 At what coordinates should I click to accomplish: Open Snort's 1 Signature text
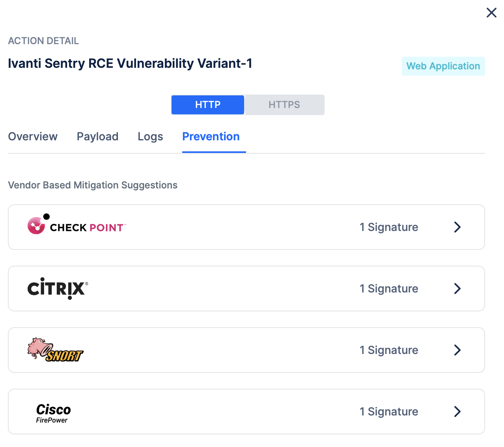pyautogui.click(x=389, y=350)
